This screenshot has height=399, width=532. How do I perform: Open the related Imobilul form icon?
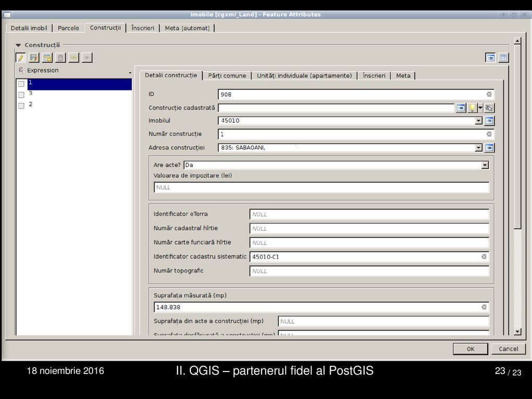coord(489,121)
